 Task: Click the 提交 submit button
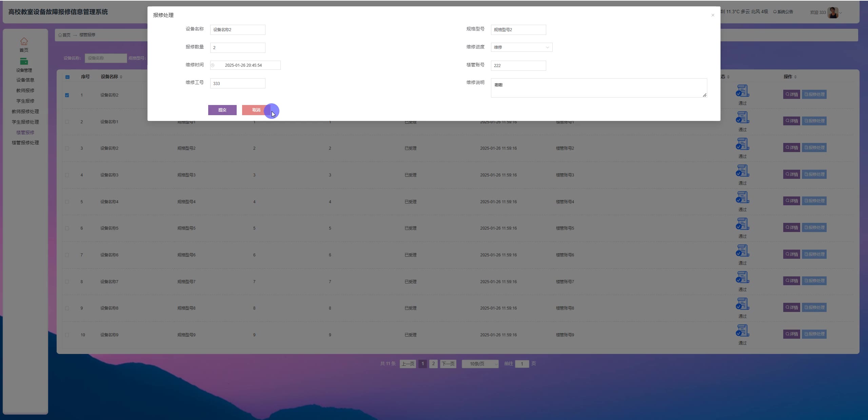coord(222,110)
